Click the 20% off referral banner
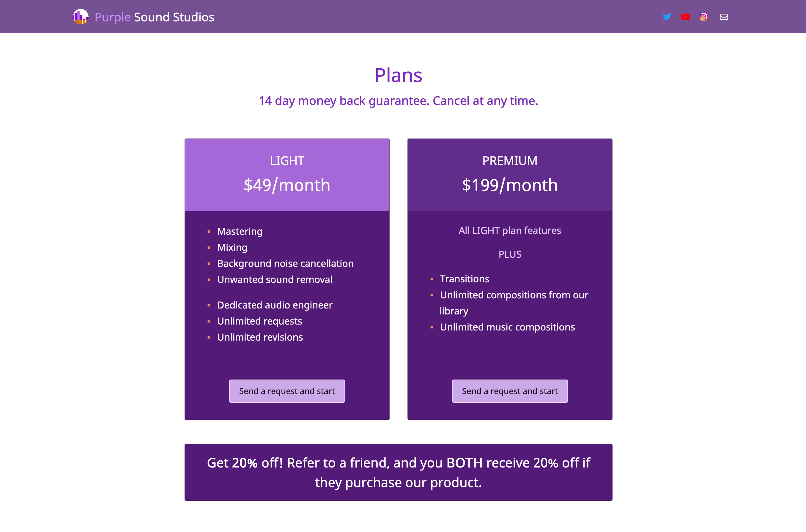This screenshot has height=532, width=806. tap(398, 472)
